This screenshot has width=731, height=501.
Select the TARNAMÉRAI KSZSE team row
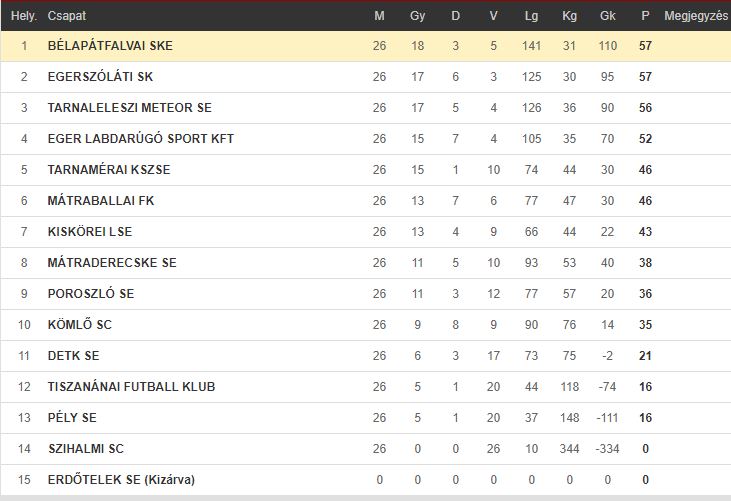click(x=366, y=170)
